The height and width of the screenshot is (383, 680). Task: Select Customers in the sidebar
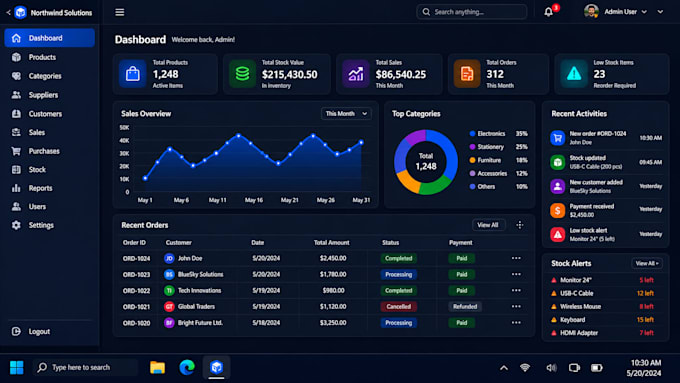pos(49,114)
